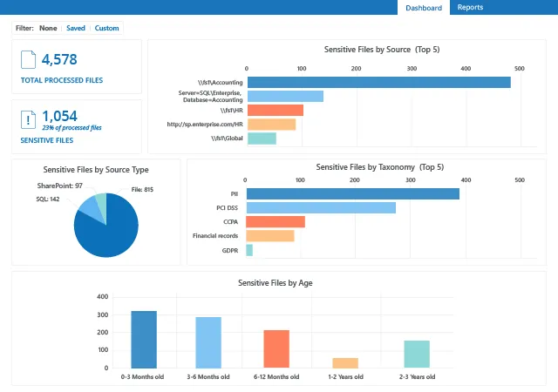Click the SharePoint: 97 pie label
Viewport: 558px width, 392px height.
[60, 186]
